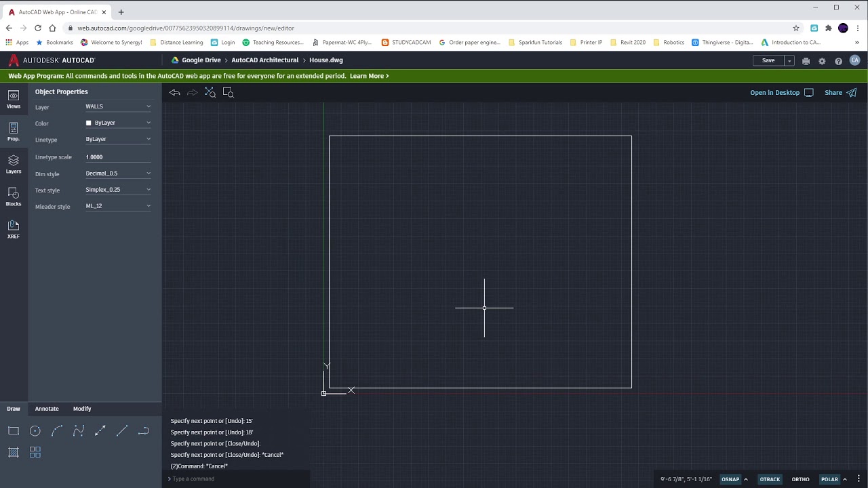Open the Dim style Decimal_0.5 dropdown
This screenshot has height=488, width=868.
pyautogui.click(x=118, y=173)
